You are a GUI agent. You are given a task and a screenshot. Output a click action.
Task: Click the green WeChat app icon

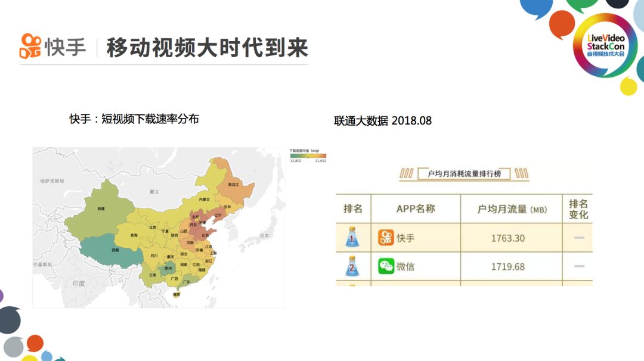[x=386, y=266]
